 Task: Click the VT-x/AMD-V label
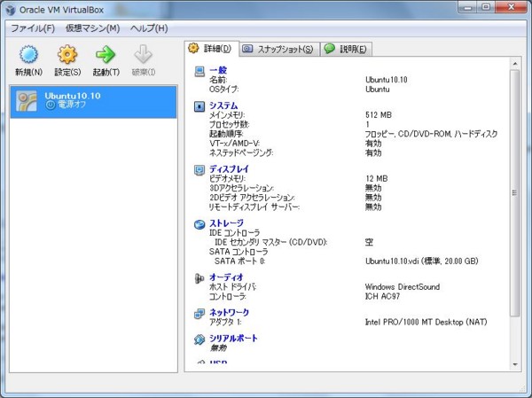click(x=234, y=144)
